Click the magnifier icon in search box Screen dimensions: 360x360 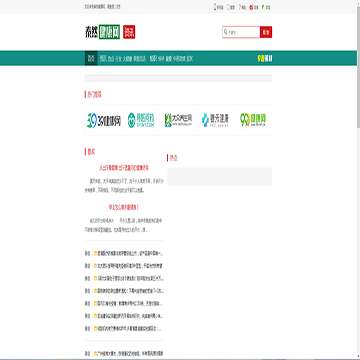click(x=226, y=32)
